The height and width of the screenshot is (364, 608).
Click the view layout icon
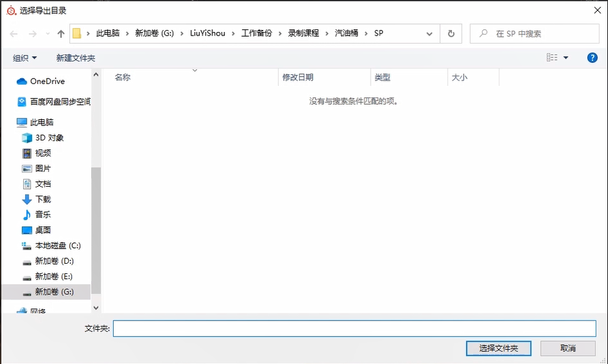pos(552,58)
